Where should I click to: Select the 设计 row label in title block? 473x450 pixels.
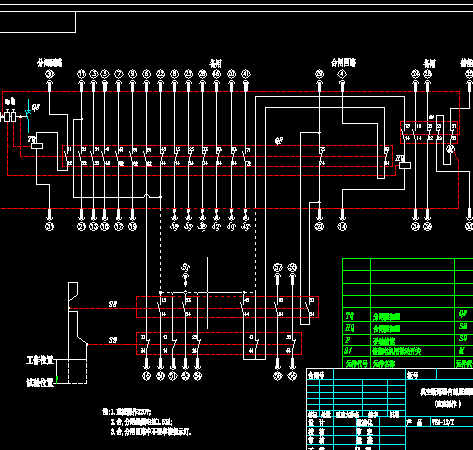316,422
